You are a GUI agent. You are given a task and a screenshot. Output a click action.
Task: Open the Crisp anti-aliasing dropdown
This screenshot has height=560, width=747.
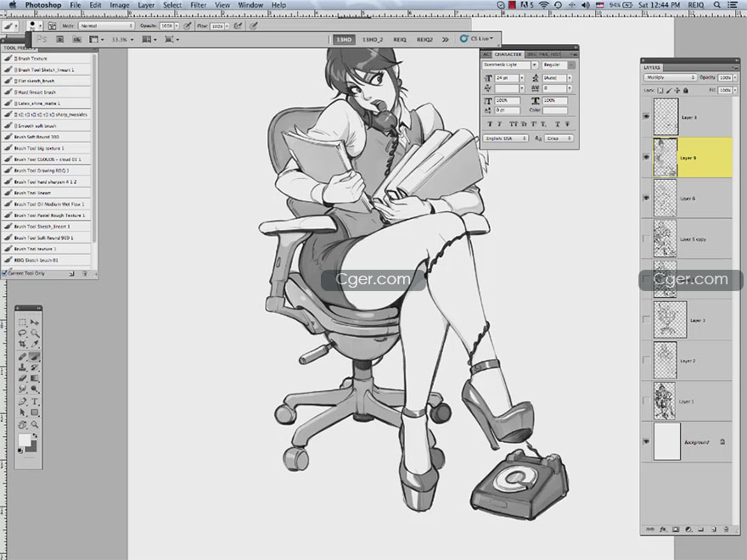pos(559,138)
